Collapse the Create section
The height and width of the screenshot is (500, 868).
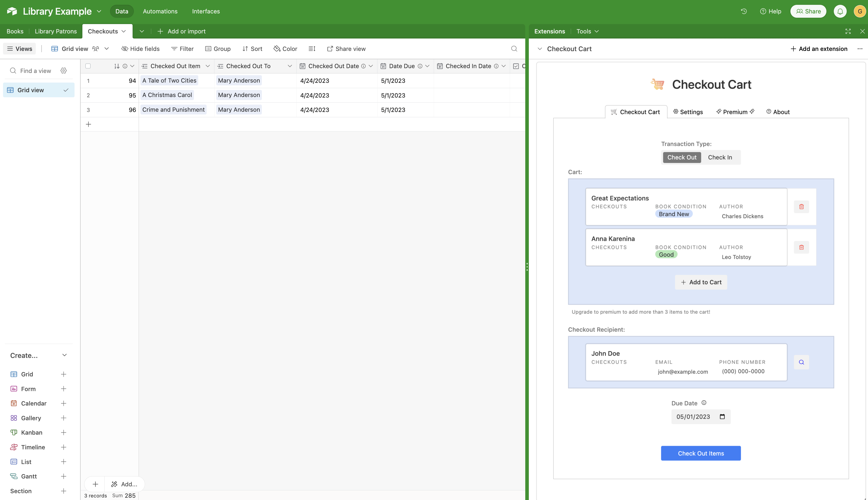click(x=64, y=355)
